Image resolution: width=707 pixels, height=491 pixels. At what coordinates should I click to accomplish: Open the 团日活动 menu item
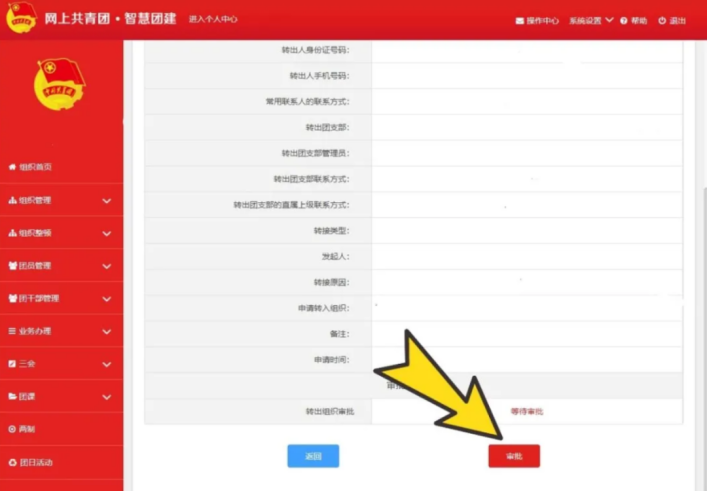click(36, 462)
